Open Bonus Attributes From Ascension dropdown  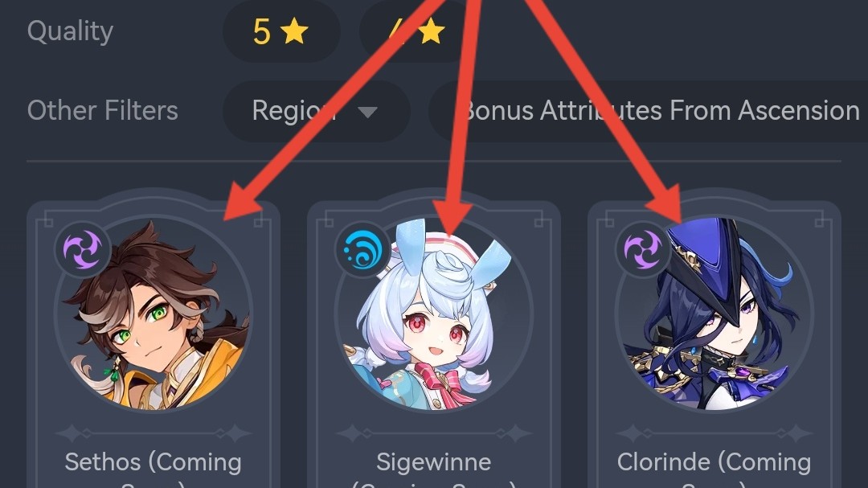pos(648,111)
